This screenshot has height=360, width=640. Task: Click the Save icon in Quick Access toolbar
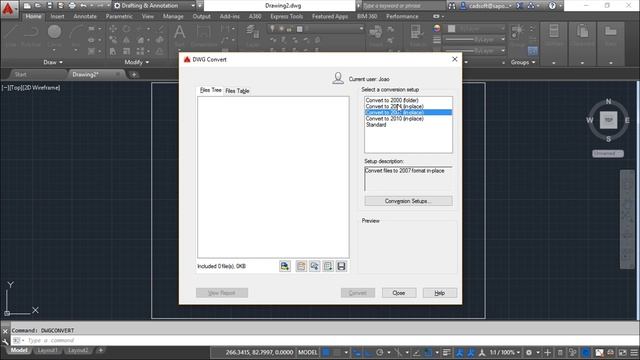coord(49,6)
